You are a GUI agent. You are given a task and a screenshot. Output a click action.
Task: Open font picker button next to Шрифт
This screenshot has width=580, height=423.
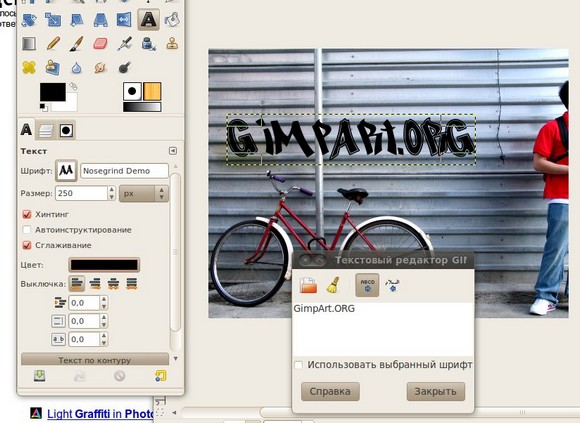pos(66,170)
